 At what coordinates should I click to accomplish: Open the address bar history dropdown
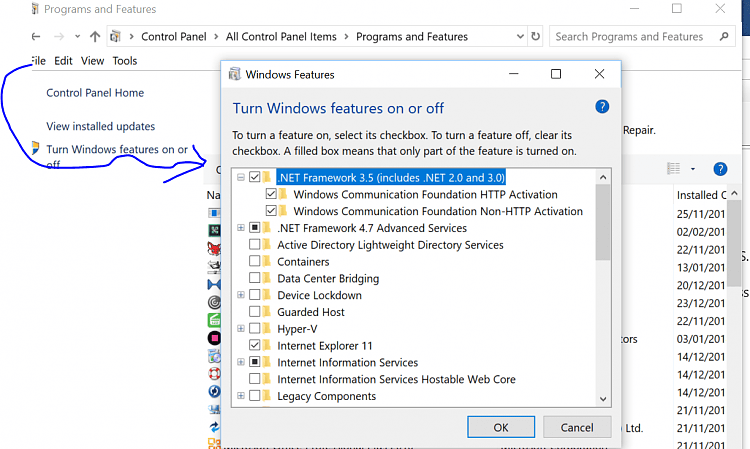(x=520, y=37)
